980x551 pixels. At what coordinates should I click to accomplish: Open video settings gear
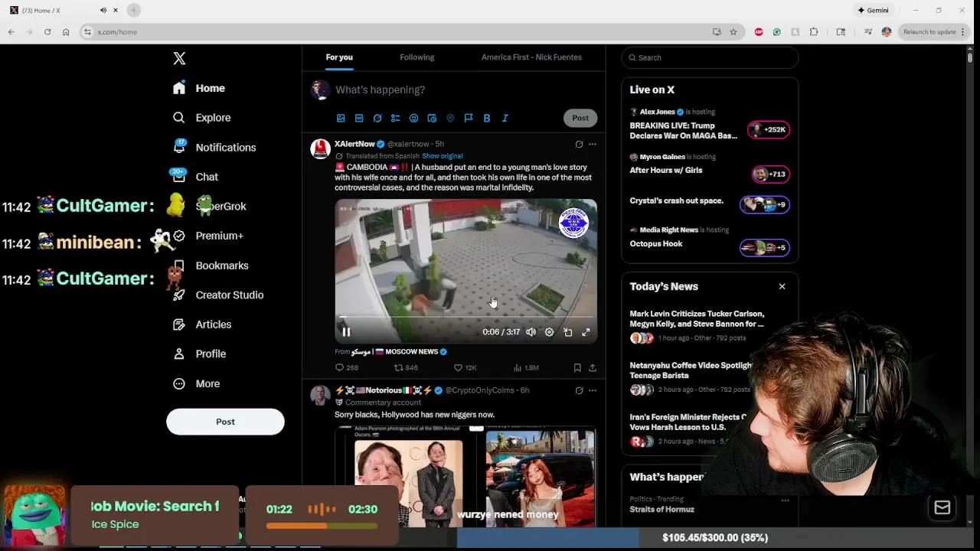pyautogui.click(x=549, y=332)
